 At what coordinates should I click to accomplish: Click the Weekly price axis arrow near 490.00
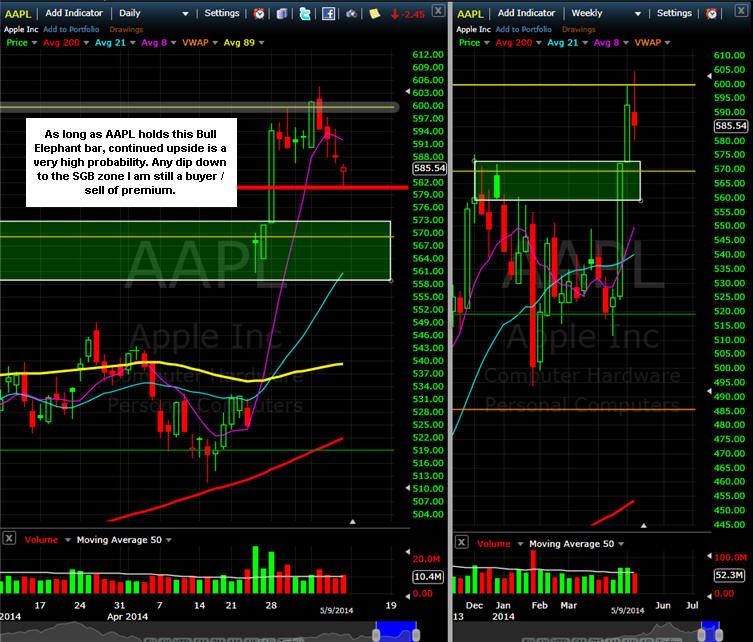click(x=710, y=391)
